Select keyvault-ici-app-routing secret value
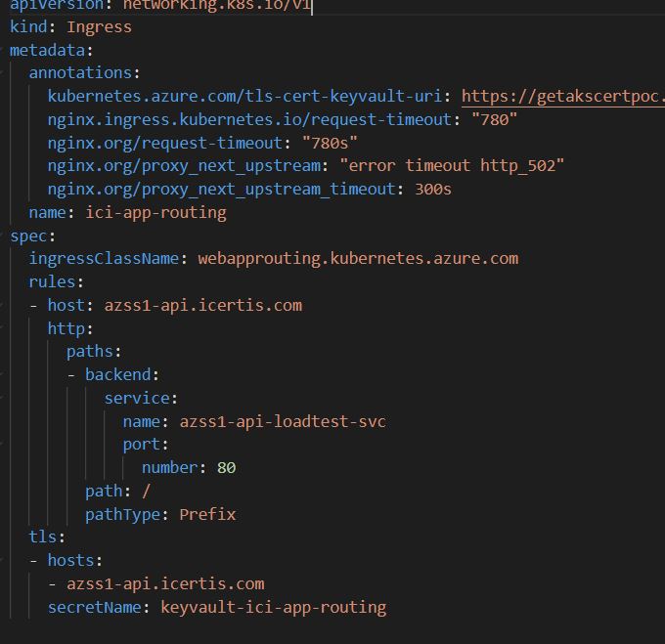 point(274,607)
